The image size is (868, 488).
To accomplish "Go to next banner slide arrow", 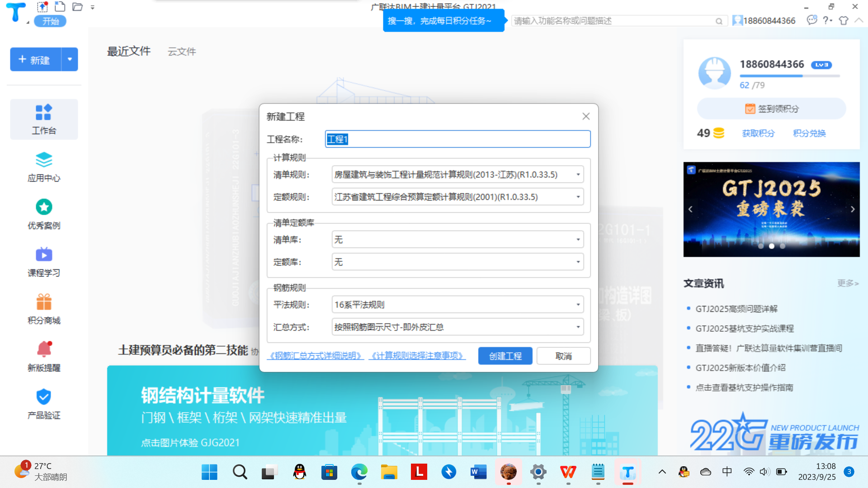I will (852, 209).
